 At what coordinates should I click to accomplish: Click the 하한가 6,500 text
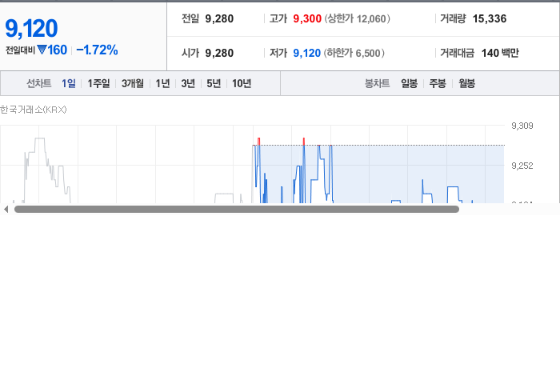tap(354, 53)
